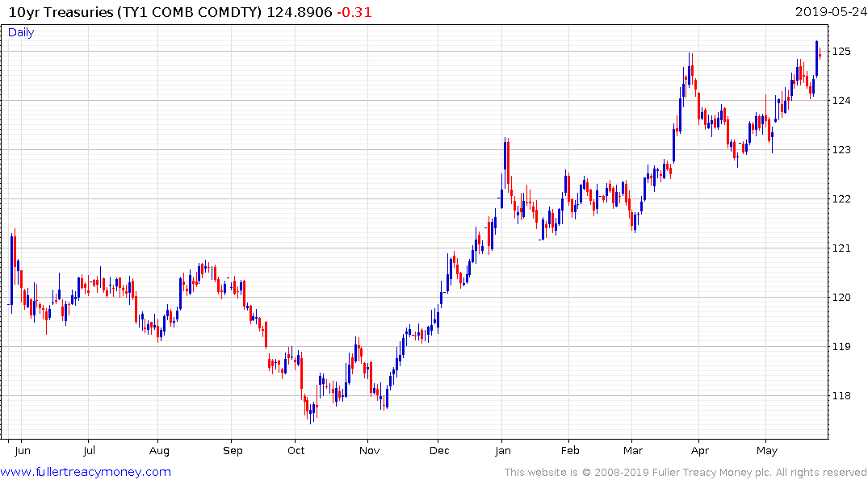The width and height of the screenshot is (868, 484).
Task: Select the chart title '10yr Treasuries (TY1 COMB COMDTY)'
Action: (135, 12)
